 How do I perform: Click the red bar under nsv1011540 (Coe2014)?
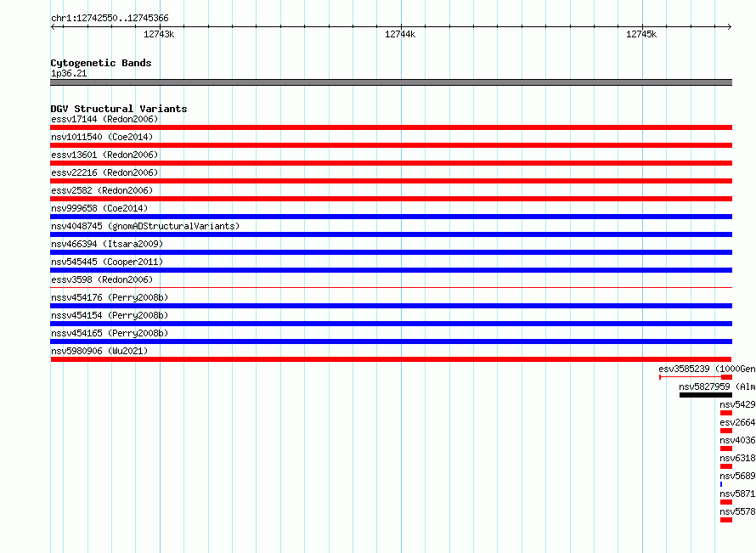[x=391, y=145]
